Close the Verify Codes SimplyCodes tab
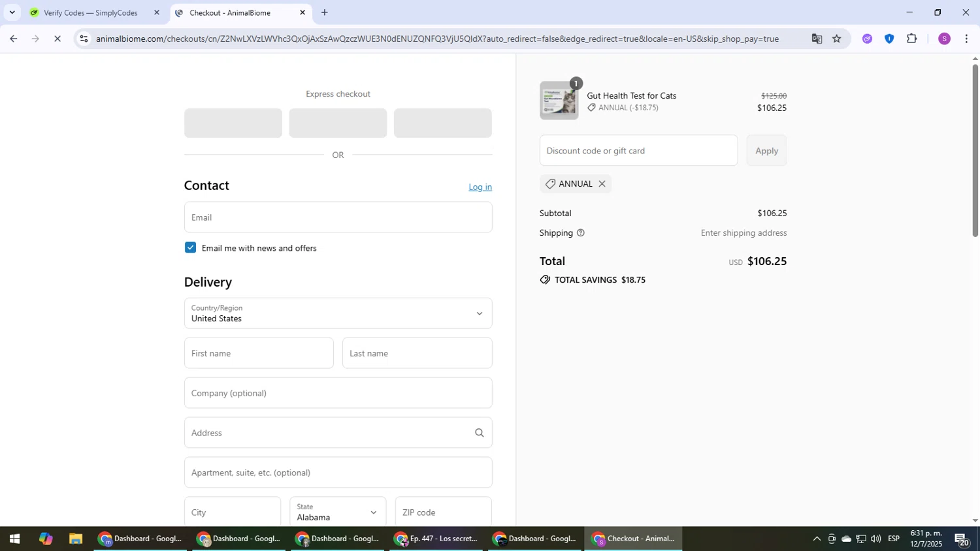 pyautogui.click(x=156, y=12)
